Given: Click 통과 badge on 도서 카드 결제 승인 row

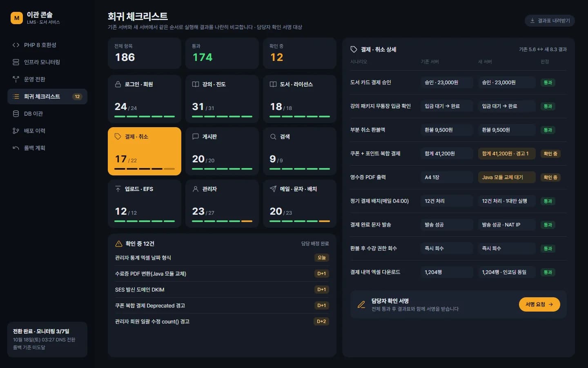Looking at the screenshot, I should [548, 83].
